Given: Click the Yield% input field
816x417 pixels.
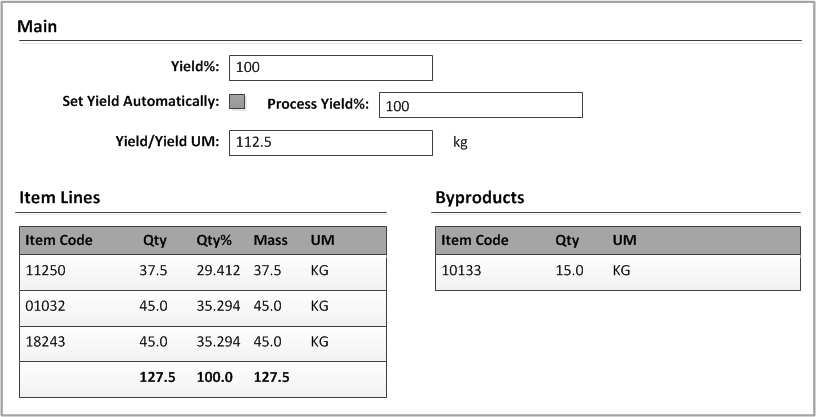Looking at the screenshot, I should (x=330, y=68).
